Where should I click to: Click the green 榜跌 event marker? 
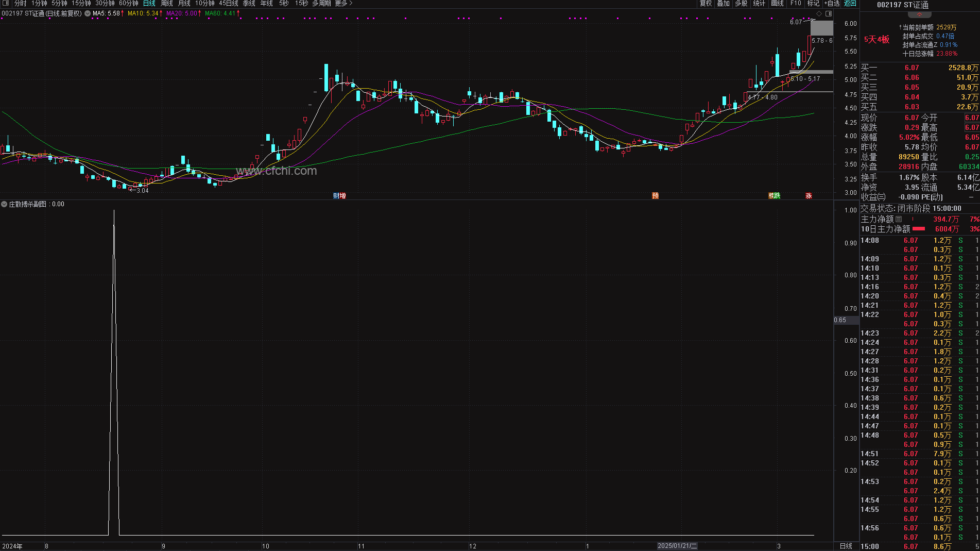click(774, 196)
